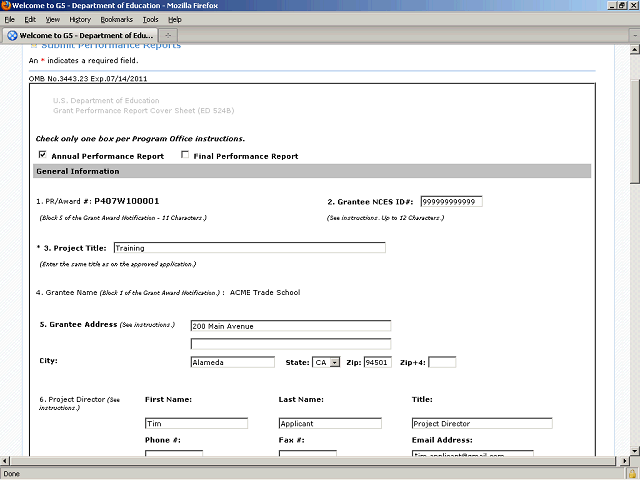640x480 pixels.
Task: Click the Submit Performance Reports heading
Action: (x=111, y=45)
